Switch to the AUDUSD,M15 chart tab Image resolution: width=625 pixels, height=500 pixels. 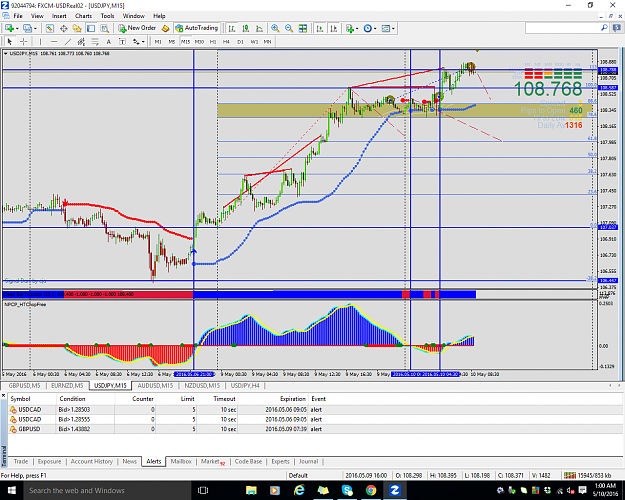pyautogui.click(x=155, y=386)
